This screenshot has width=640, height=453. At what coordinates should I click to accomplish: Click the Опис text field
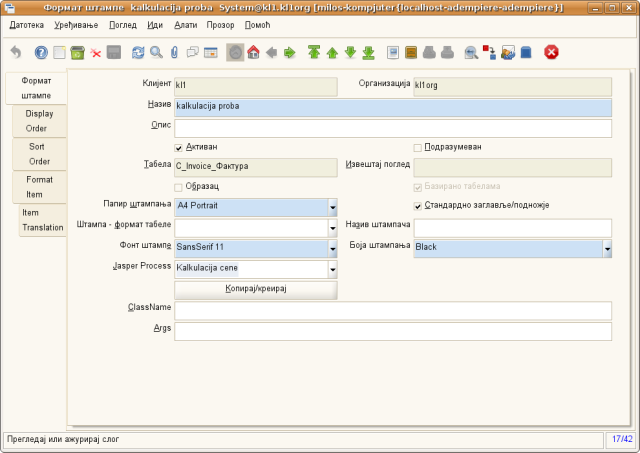click(x=392, y=128)
